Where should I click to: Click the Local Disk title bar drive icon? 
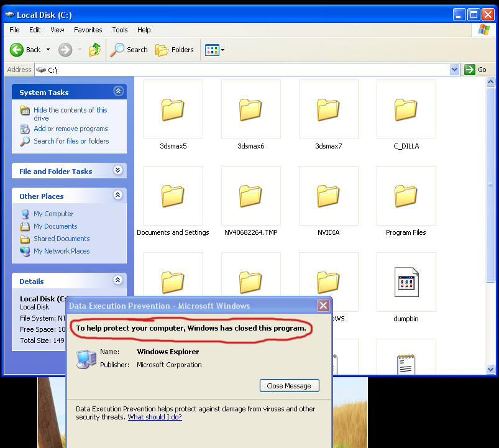pos(10,14)
